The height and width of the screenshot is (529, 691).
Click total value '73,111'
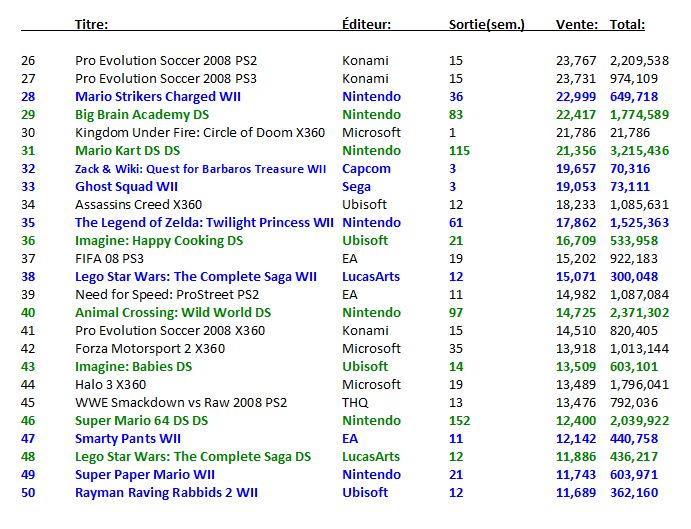630,187
